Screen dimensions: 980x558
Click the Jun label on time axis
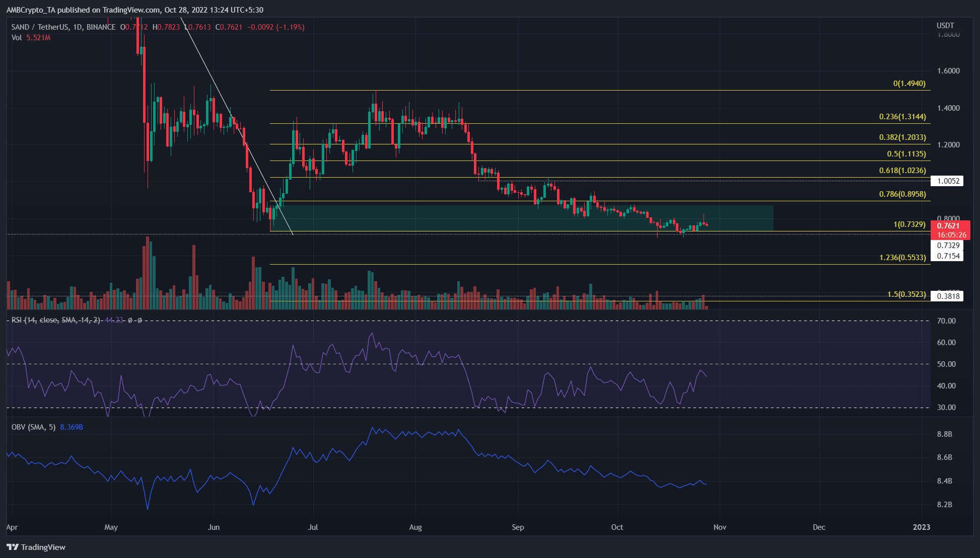(214, 527)
